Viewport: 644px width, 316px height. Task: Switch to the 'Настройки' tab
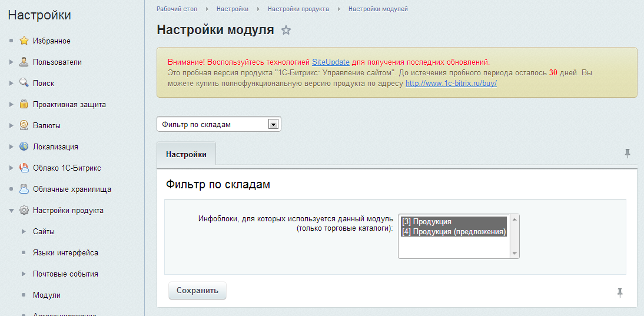[x=186, y=154]
